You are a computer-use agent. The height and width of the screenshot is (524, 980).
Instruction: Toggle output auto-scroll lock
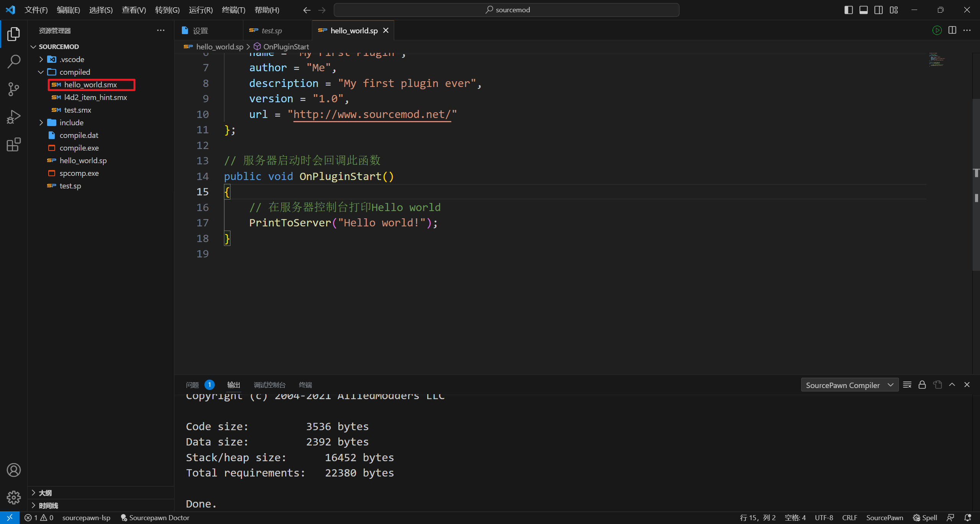tap(922, 385)
